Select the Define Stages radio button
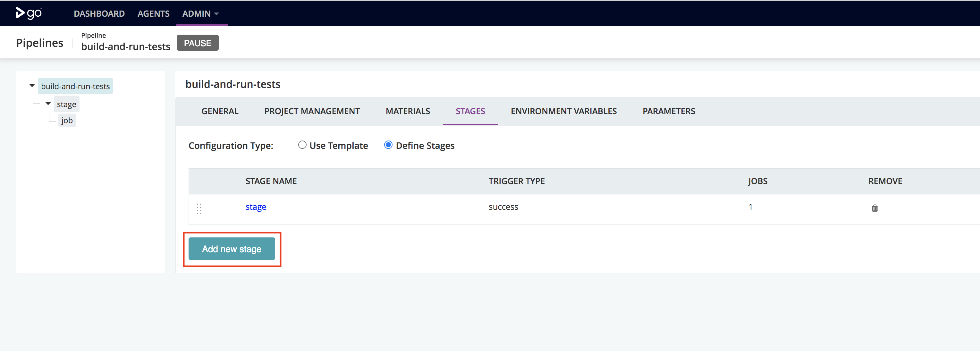The width and height of the screenshot is (980, 351). click(388, 145)
